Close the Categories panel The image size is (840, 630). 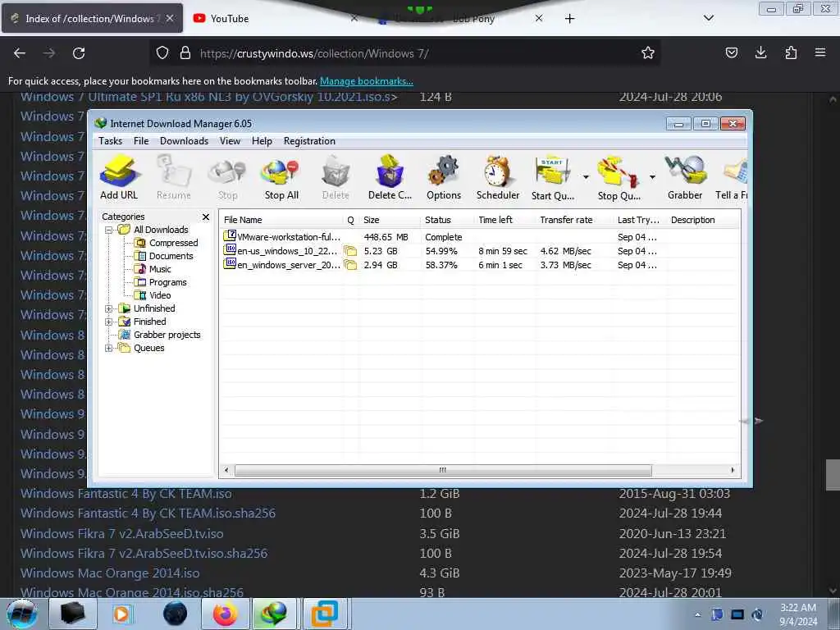coord(206,217)
